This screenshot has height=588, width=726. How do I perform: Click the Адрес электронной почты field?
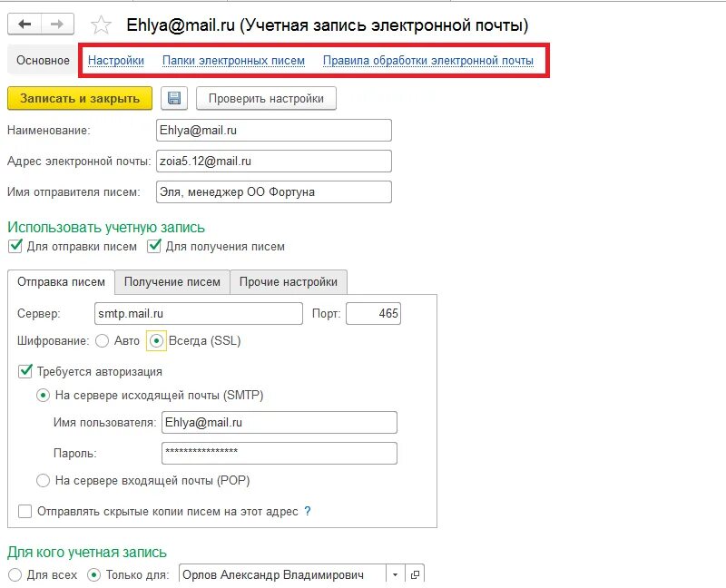(x=274, y=162)
